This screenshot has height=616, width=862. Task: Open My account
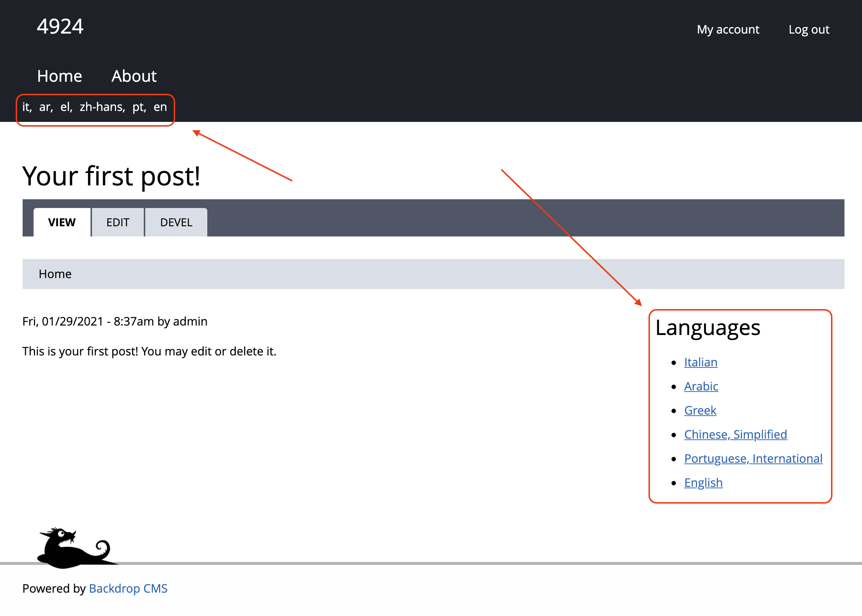coord(728,29)
